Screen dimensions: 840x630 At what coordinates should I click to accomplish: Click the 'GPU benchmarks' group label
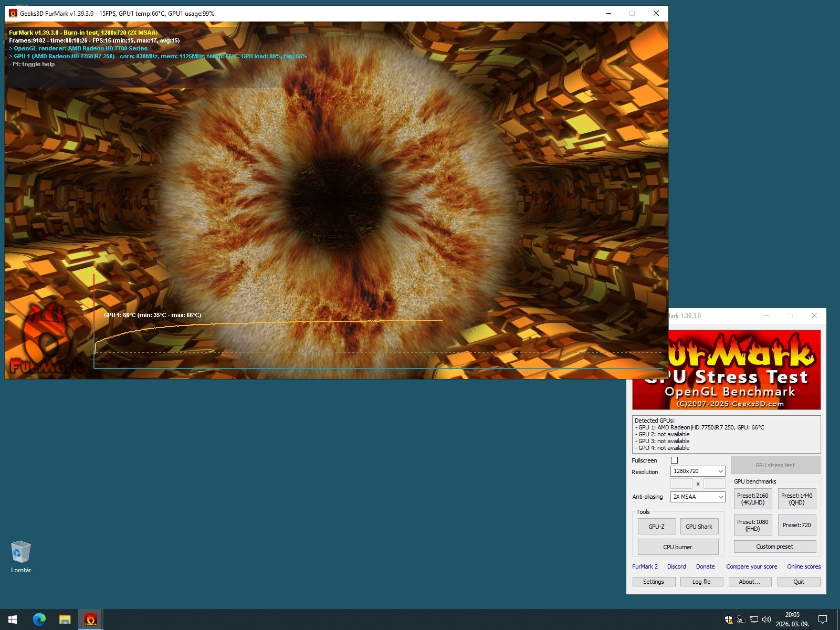(755, 481)
